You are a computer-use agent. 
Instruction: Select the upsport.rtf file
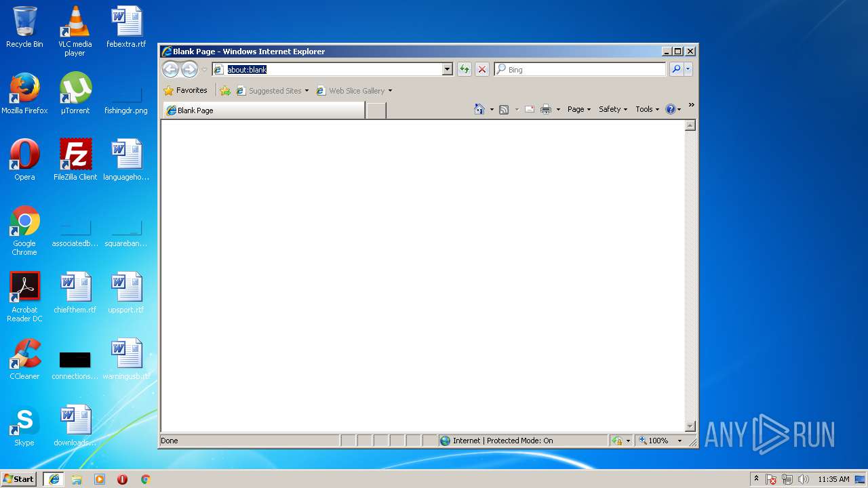point(126,293)
